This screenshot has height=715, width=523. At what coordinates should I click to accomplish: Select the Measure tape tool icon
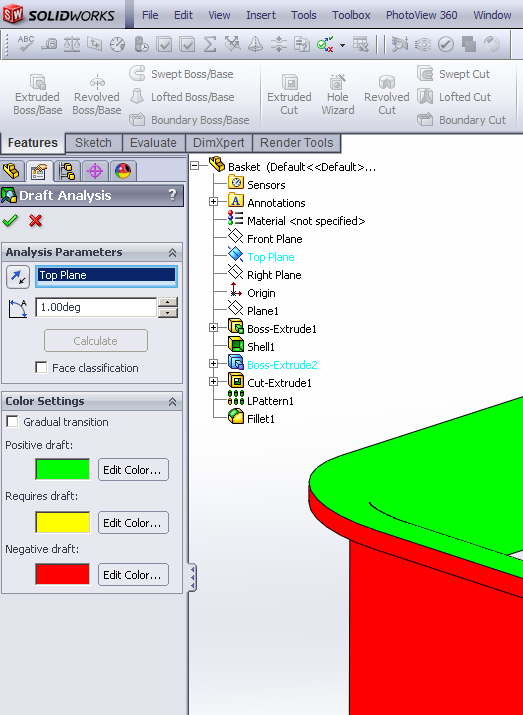49,44
